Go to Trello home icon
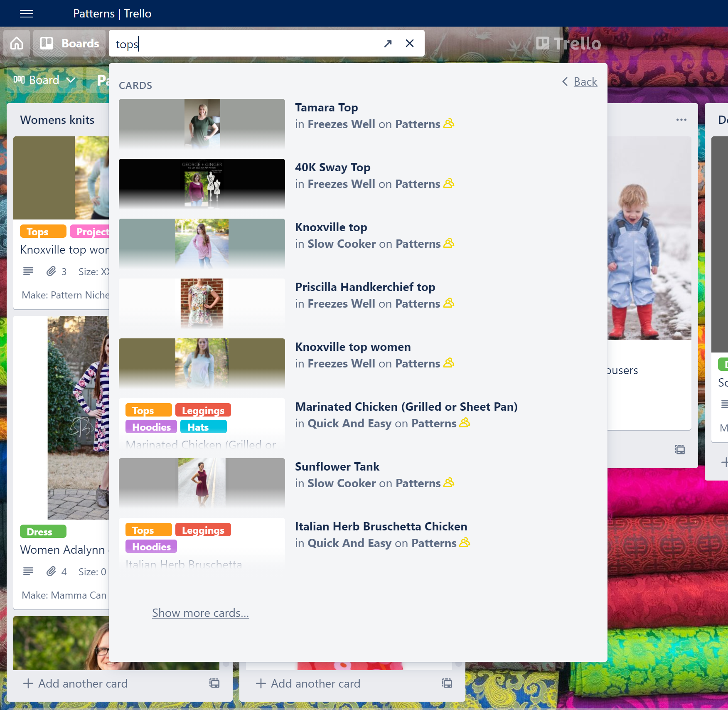Viewport: 728px width, 710px height. [17, 43]
